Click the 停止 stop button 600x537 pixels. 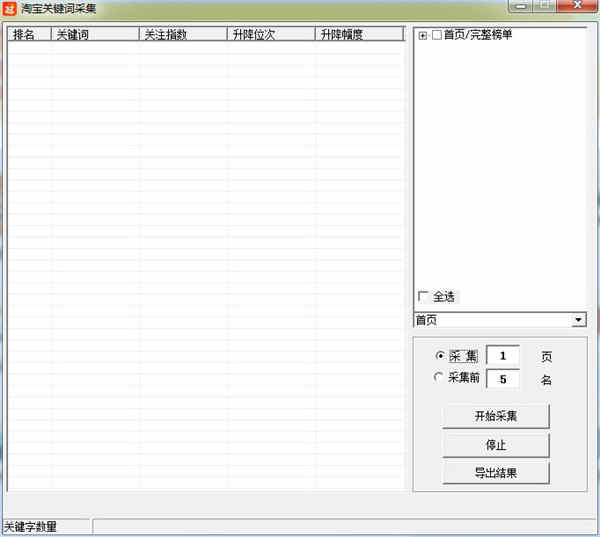496,445
